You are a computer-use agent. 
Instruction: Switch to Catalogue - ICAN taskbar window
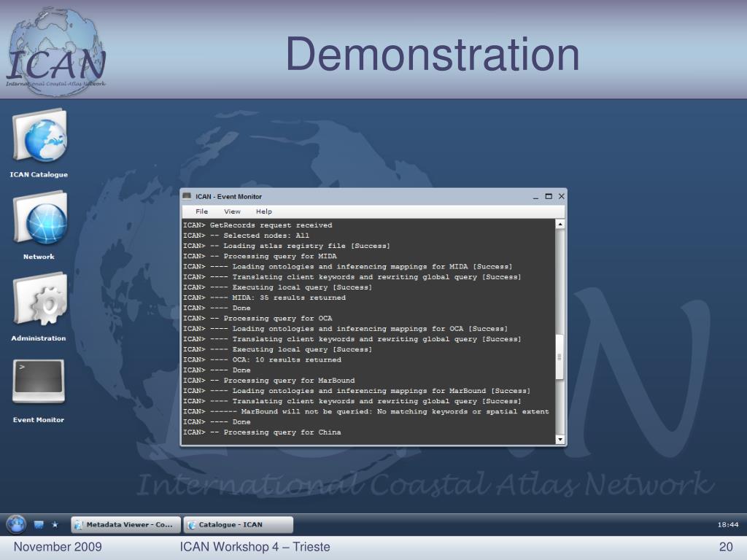[238, 524]
